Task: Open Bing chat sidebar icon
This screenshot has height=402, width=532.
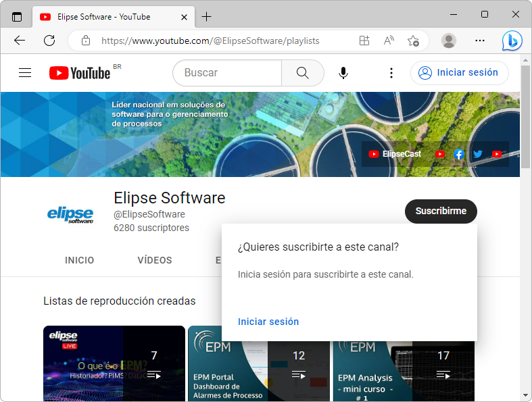Action: (x=512, y=41)
